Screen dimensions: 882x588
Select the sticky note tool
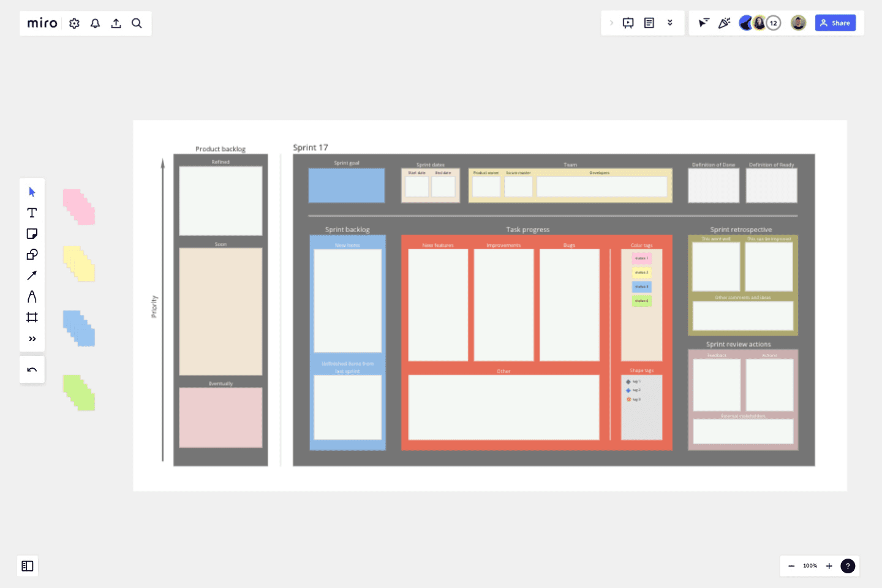pos(32,233)
